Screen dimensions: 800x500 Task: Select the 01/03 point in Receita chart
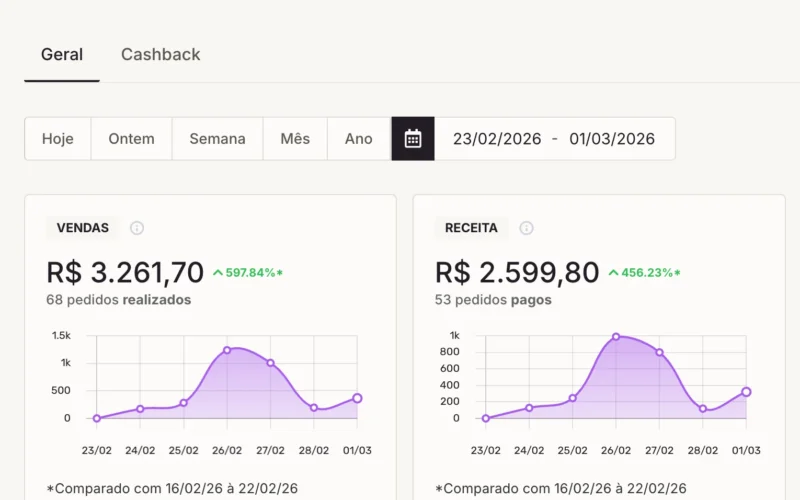tap(746, 392)
